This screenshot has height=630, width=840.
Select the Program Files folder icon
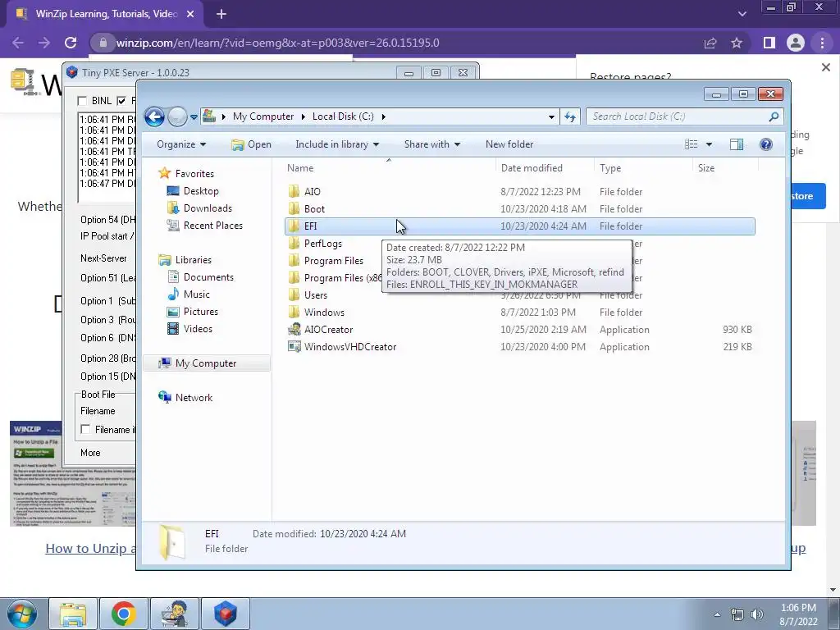coord(294,260)
